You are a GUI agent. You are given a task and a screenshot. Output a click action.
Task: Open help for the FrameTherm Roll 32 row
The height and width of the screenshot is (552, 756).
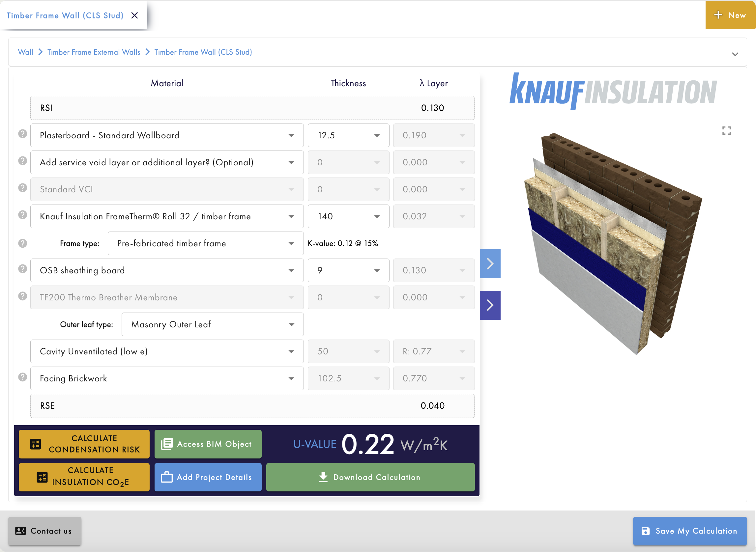point(22,215)
